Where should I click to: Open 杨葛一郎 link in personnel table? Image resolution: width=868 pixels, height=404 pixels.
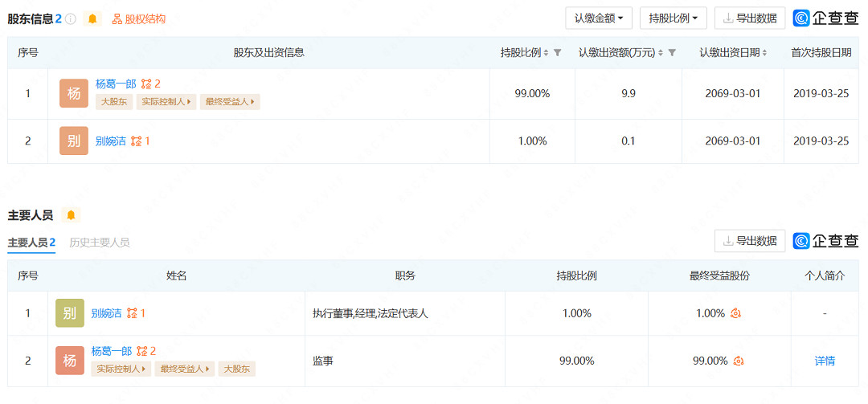[111, 352]
